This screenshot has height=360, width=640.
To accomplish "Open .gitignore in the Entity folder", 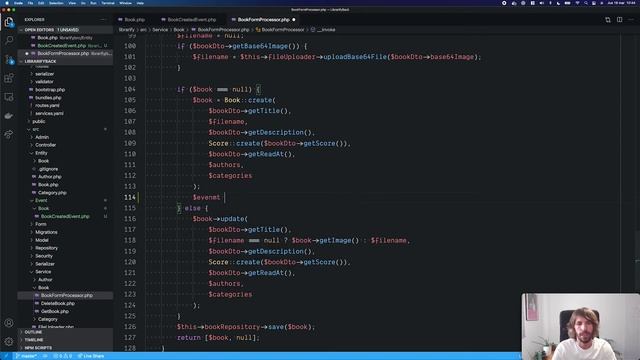I will [48, 169].
